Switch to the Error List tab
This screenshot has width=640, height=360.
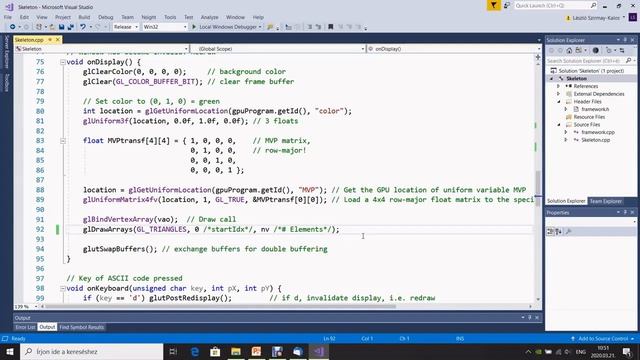point(25,327)
